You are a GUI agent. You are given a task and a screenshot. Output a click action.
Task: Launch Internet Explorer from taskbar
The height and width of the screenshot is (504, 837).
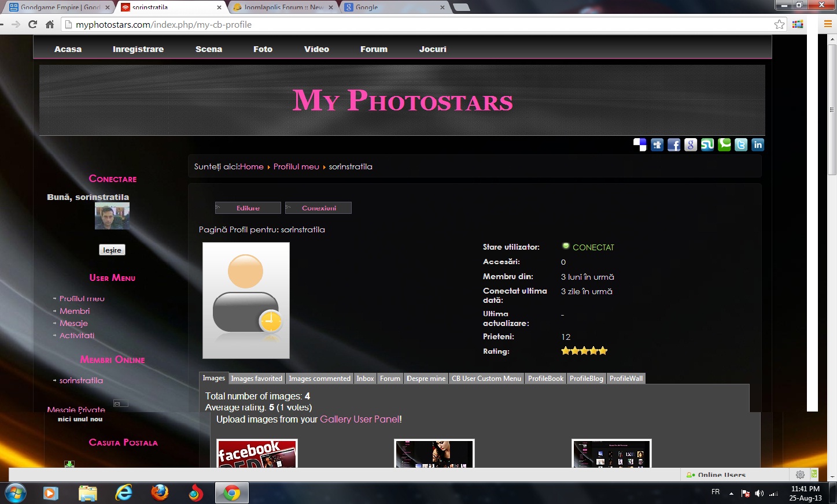coord(124,493)
